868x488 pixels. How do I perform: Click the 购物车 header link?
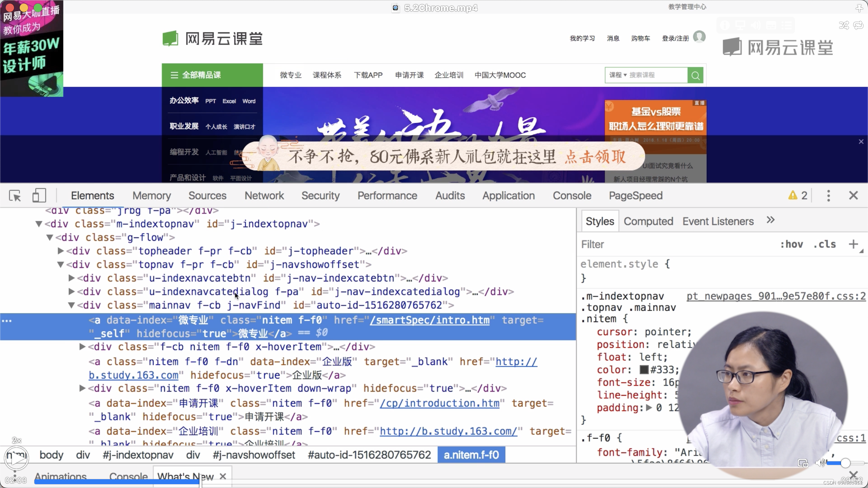(x=640, y=38)
